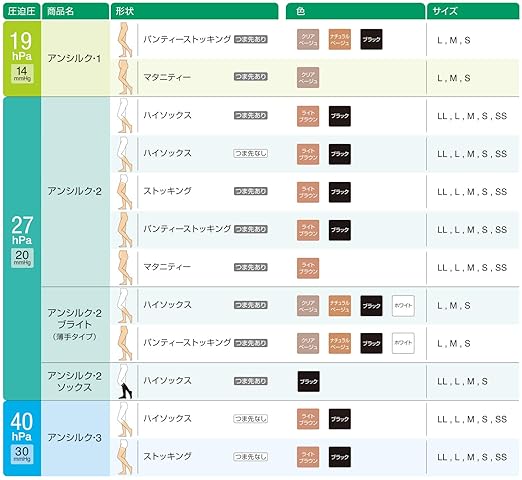
Task: Click the leg illustration in the アンシルク·1 マタニティー row
Action: [x=125, y=77]
